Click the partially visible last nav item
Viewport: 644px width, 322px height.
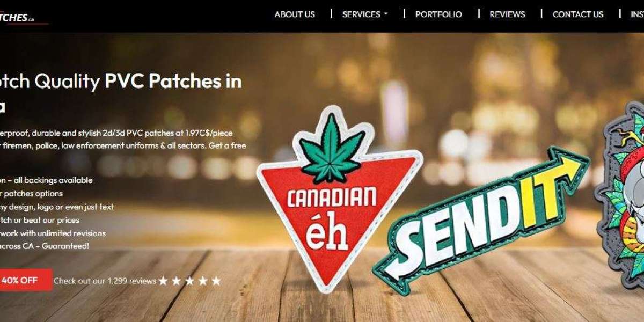tap(637, 14)
